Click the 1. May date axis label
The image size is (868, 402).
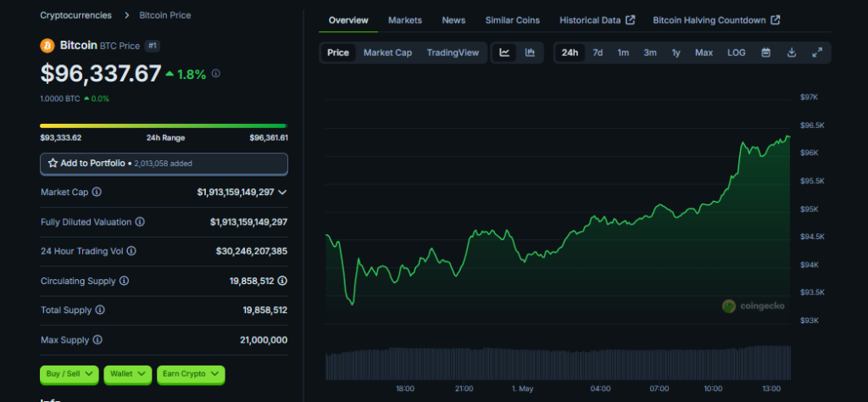[x=521, y=388]
